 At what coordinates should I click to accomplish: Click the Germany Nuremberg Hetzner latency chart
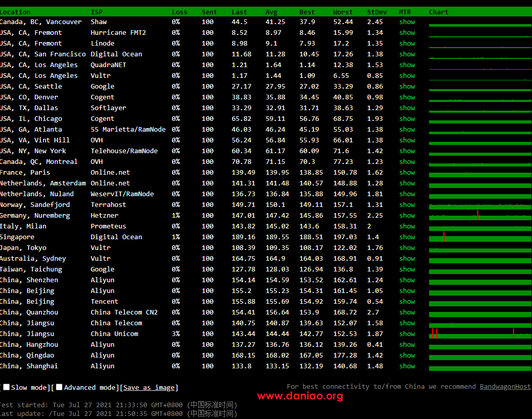click(480, 216)
